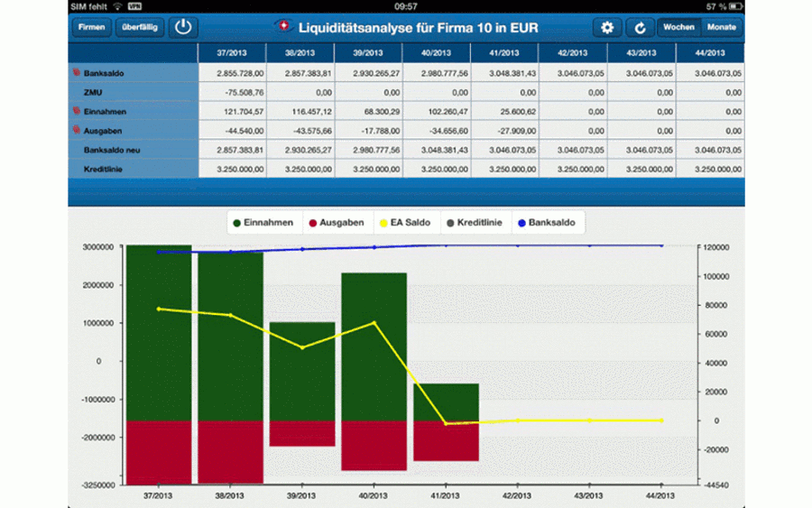Tap the power/logout icon
The width and height of the screenshot is (812, 508).
(x=183, y=27)
